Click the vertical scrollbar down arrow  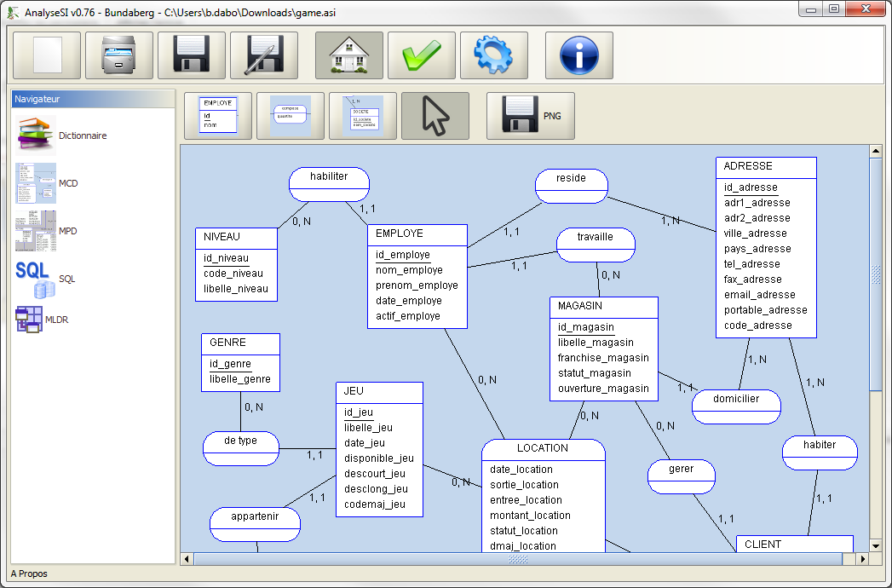coord(875,545)
